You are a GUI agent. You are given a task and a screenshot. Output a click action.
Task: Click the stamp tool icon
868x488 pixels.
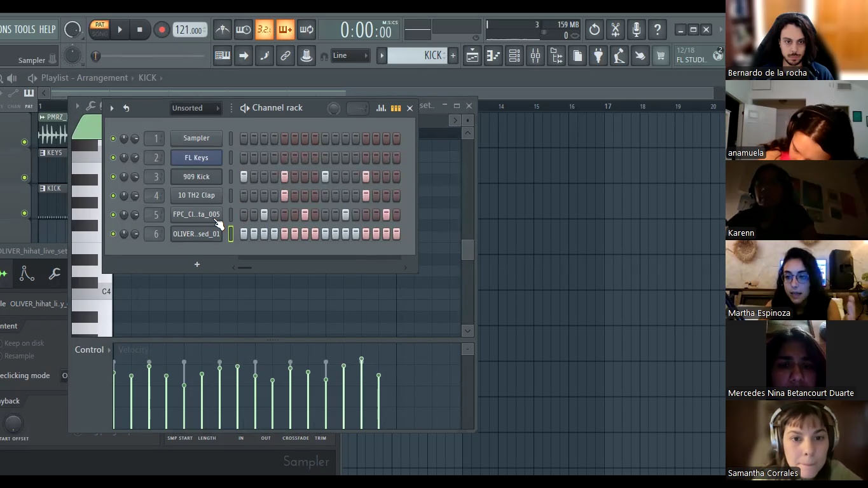point(306,56)
